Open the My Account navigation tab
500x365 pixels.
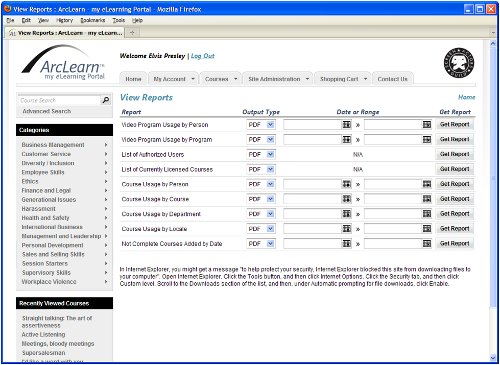pos(173,79)
